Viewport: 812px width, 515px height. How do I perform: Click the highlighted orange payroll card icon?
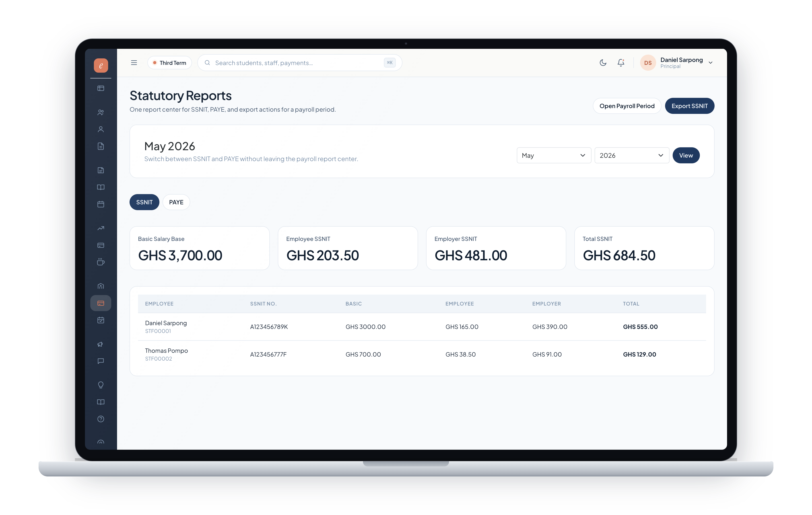click(x=101, y=303)
